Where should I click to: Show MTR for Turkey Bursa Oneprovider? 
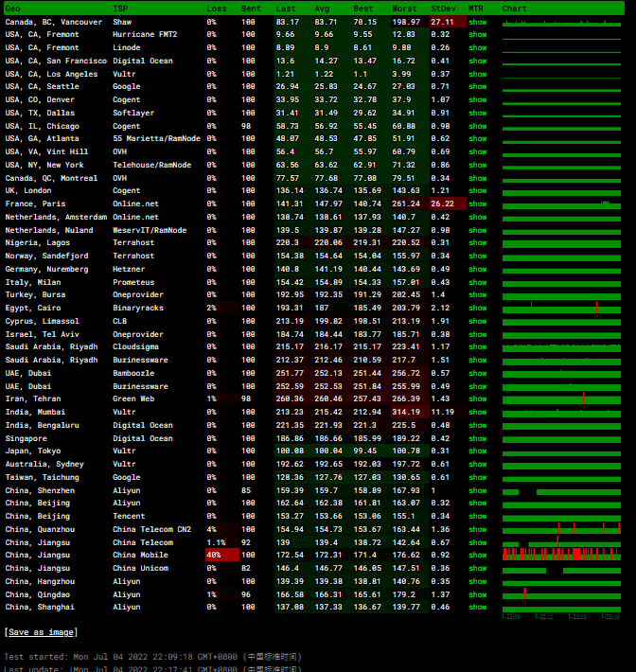coord(477,295)
